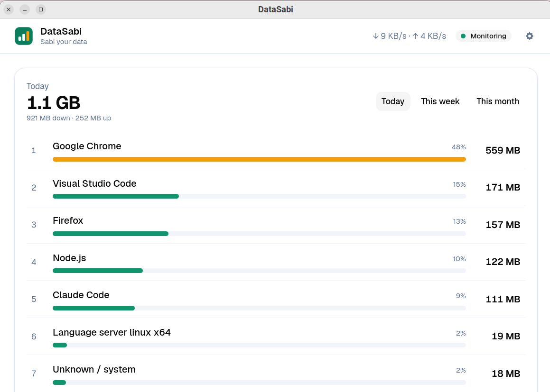Click rank number 1 of Google Chrome
This screenshot has width=550, height=392.
point(34,151)
